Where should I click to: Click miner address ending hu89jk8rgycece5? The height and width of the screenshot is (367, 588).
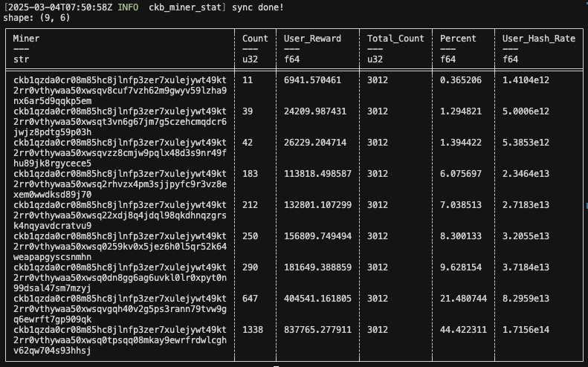120,152
